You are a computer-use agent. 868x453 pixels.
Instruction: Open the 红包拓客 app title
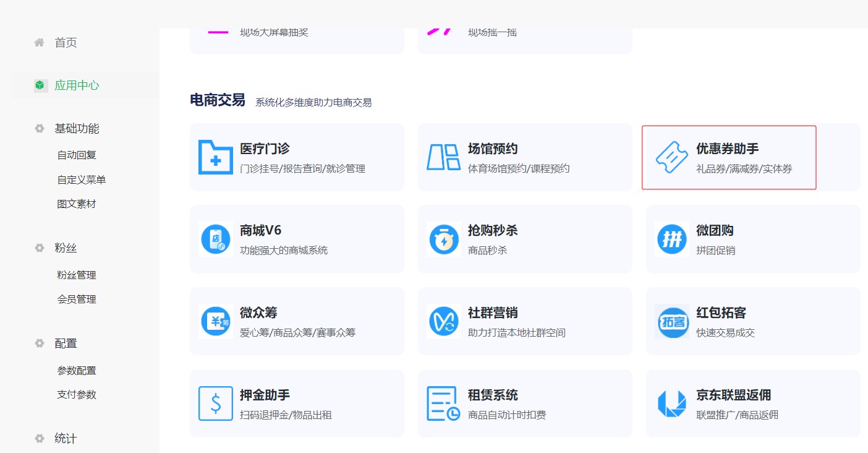721,313
